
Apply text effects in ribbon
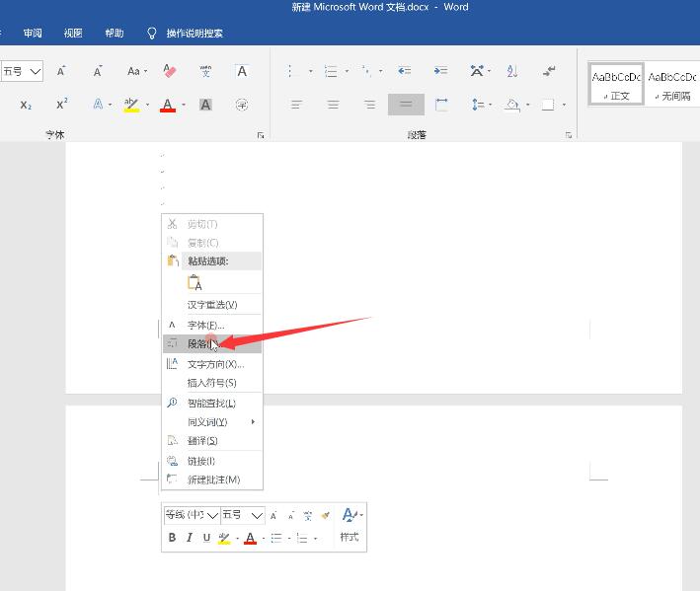[x=98, y=105]
